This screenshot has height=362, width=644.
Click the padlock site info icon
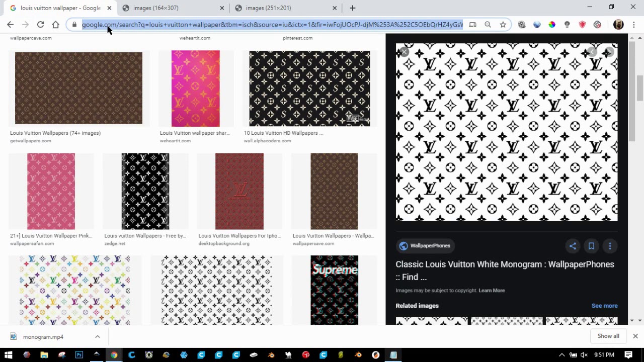coord(74,25)
